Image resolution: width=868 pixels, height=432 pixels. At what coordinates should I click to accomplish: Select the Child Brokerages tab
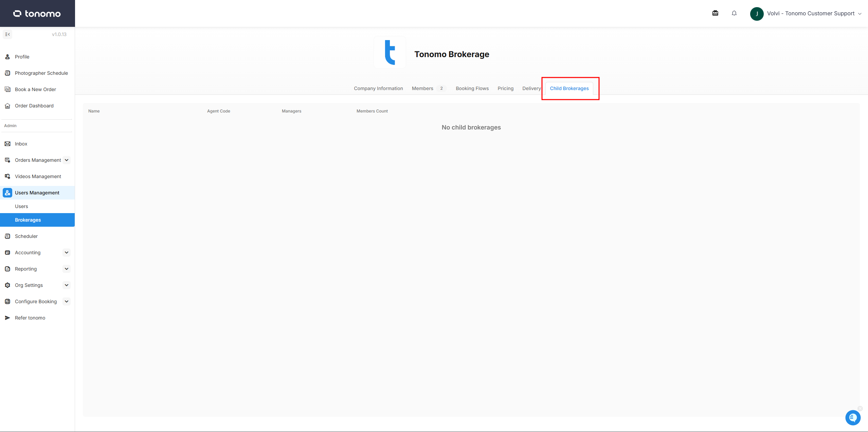click(x=569, y=88)
